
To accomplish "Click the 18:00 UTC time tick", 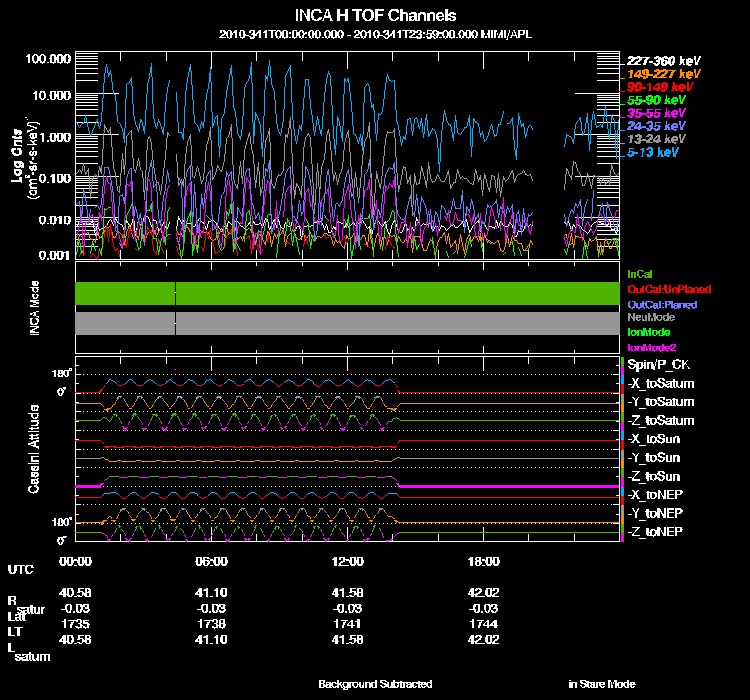I will (x=483, y=561).
